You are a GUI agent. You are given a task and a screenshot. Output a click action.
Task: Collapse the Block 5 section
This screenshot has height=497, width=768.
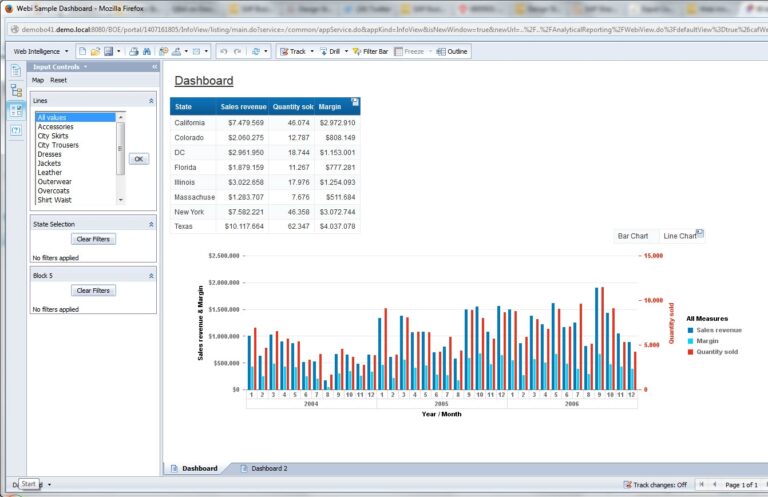pyautogui.click(x=151, y=276)
